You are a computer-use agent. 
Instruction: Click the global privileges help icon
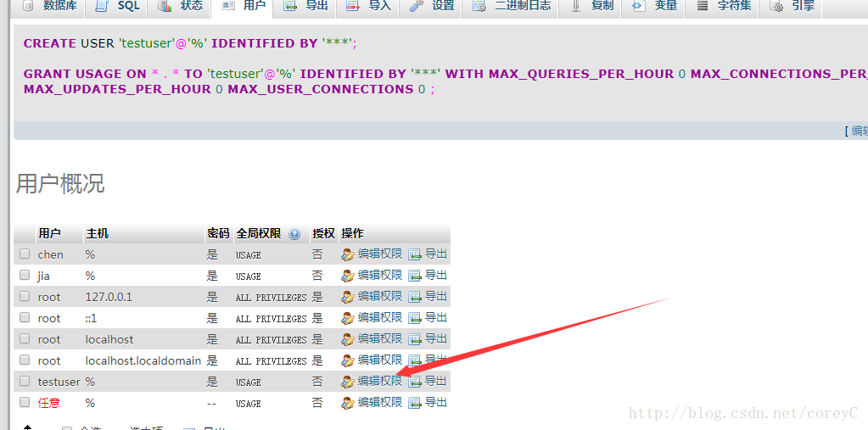pyautogui.click(x=294, y=234)
